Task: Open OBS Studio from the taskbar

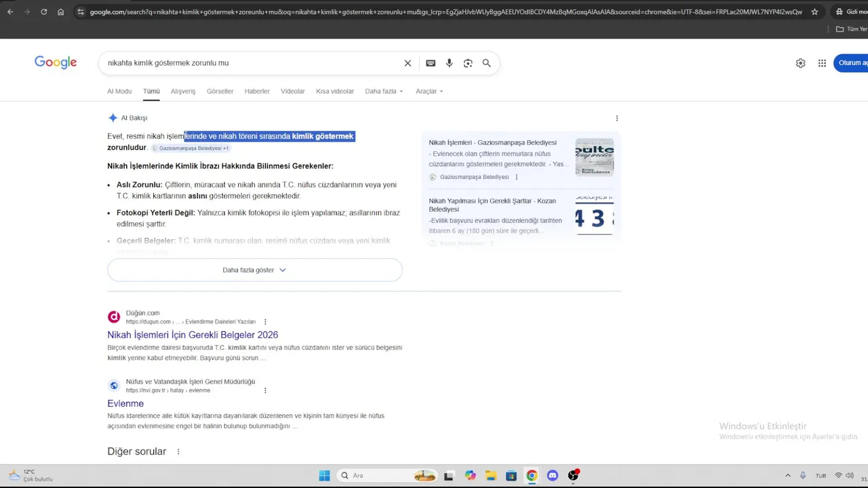Action: point(574,476)
